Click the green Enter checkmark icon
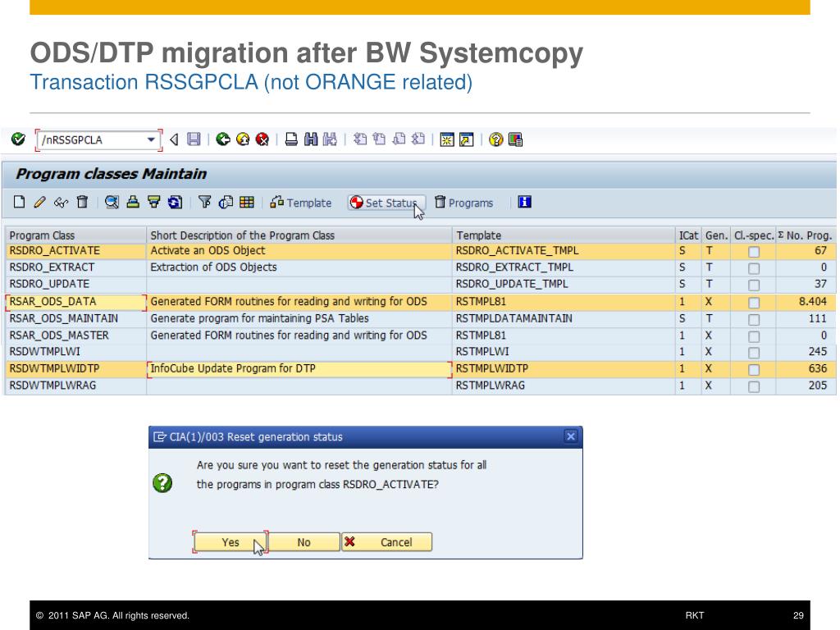Viewport: 840px width, 630px height. click(18, 139)
